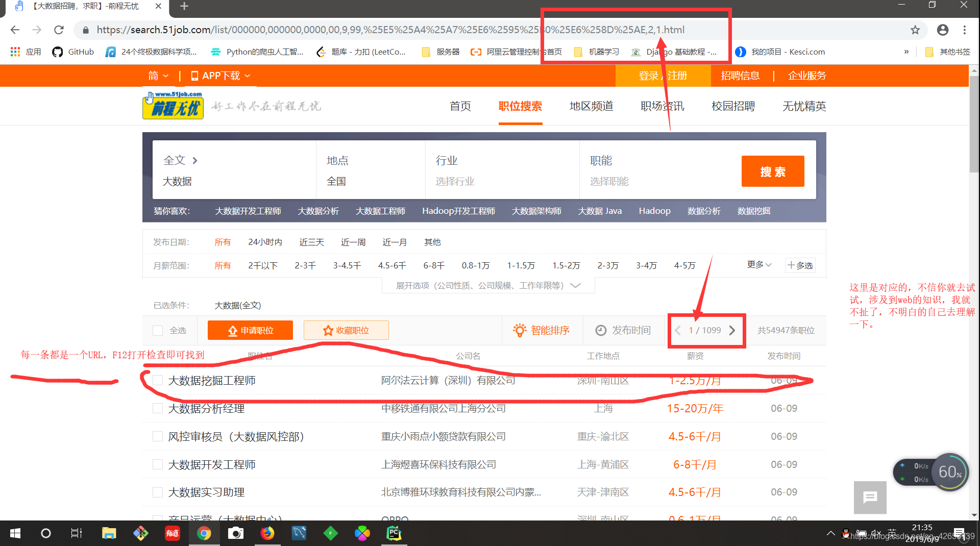This screenshot has height=546, width=980.
Task: Check the box for 大数据挖掘工程师
Action: 158,380
